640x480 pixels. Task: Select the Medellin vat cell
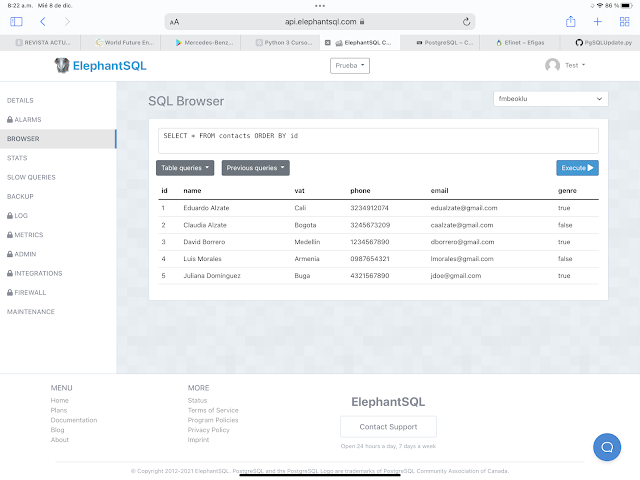(307, 242)
